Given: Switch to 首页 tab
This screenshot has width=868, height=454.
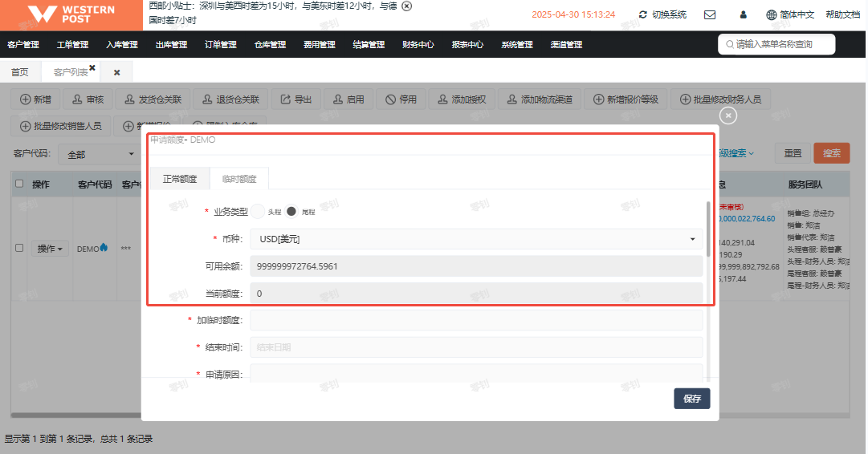Looking at the screenshot, I should tap(20, 72).
